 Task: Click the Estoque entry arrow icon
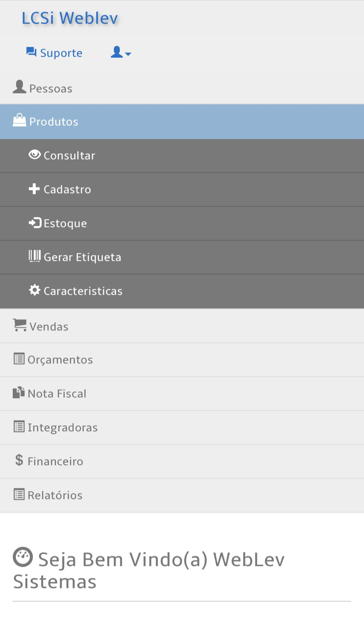coord(35,223)
